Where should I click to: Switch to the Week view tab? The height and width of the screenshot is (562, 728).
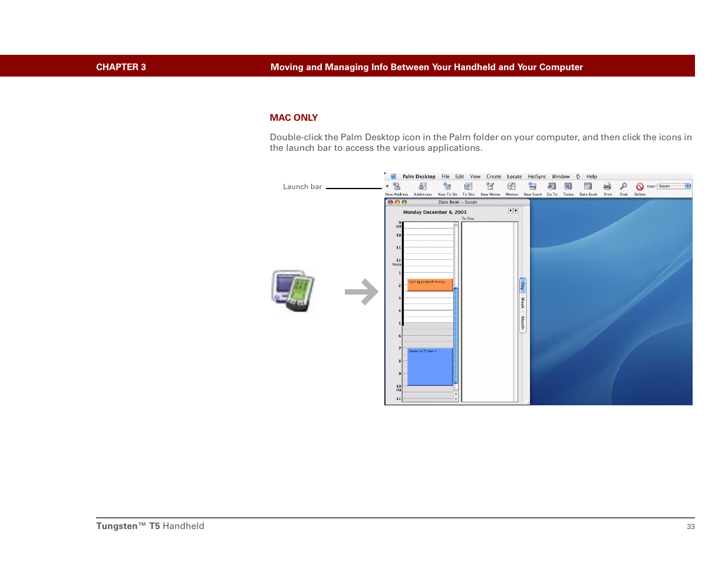click(522, 303)
